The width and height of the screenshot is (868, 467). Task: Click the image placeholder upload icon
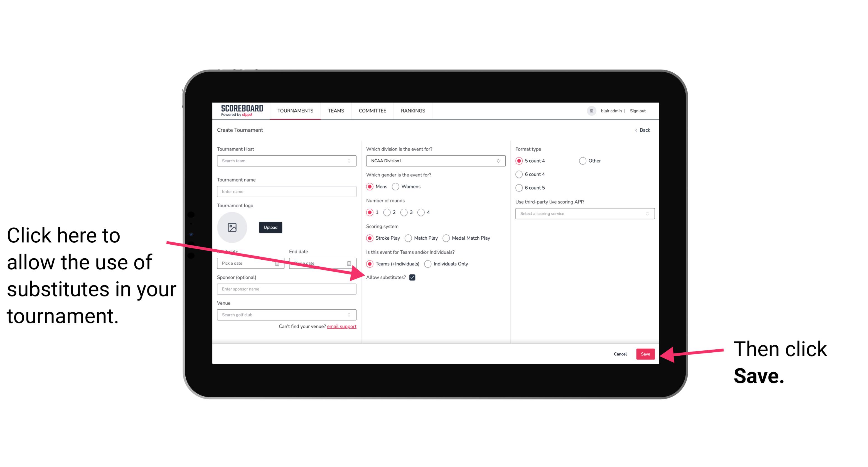[x=232, y=227]
